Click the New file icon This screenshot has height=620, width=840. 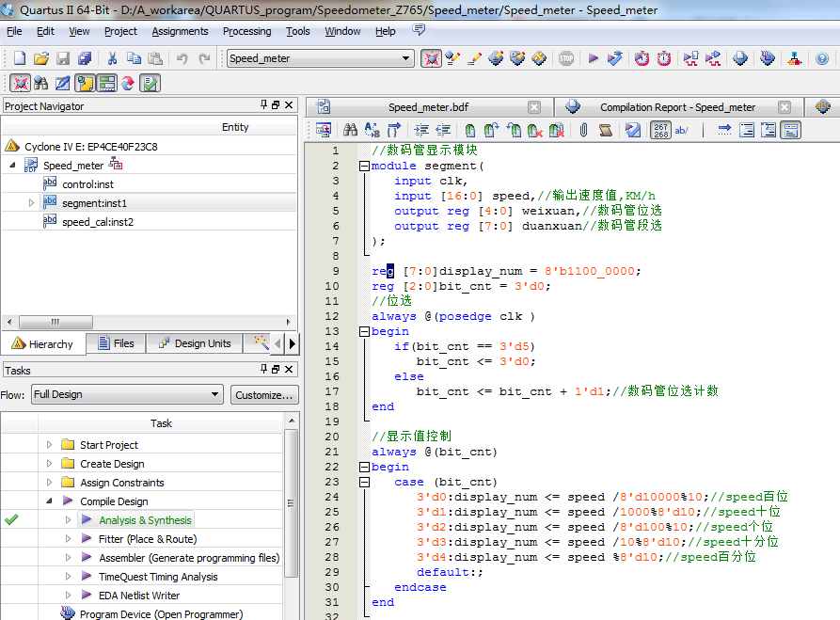click(20, 58)
